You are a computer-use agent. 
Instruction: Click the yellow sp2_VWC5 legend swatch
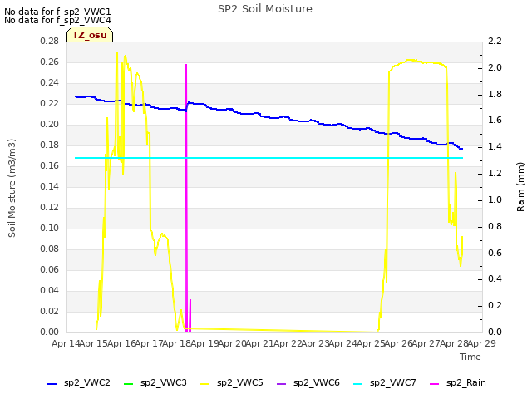pyautogui.click(x=205, y=384)
